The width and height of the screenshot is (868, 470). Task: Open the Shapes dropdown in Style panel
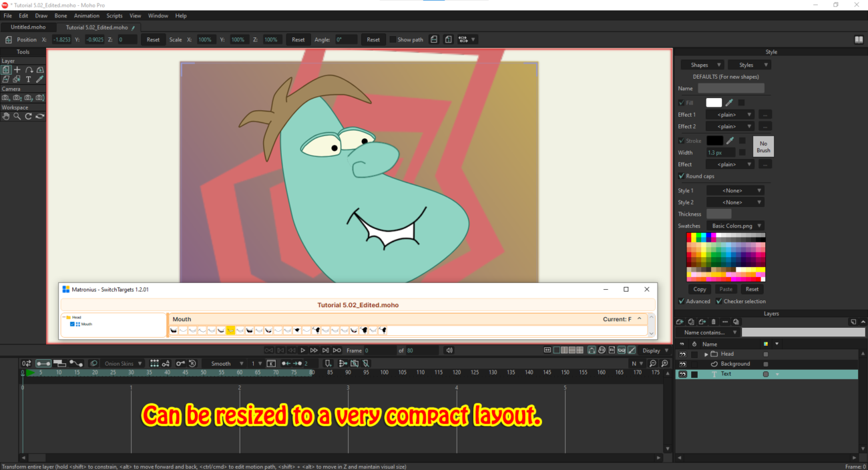click(x=702, y=65)
